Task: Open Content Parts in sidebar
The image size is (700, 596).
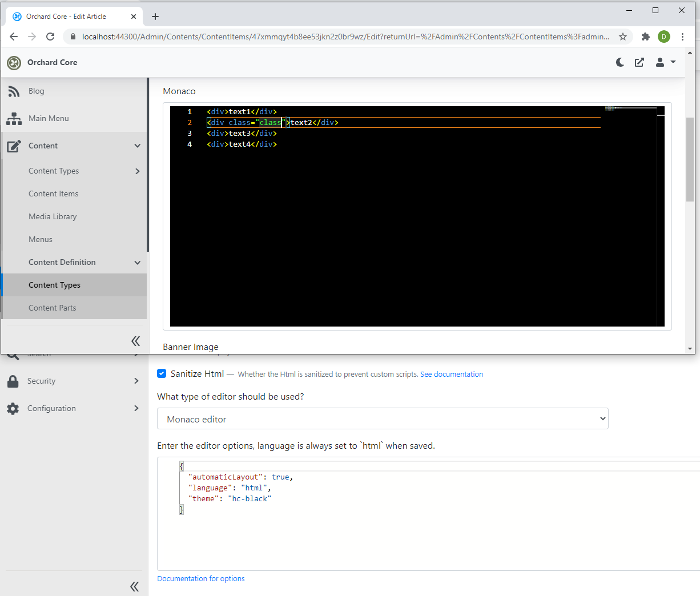Action: pos(53,308)
